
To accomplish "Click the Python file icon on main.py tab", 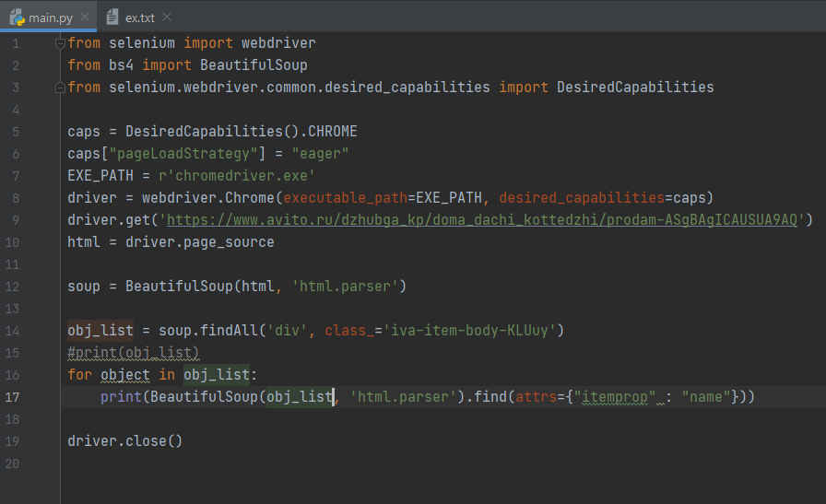I will (17, 17).
